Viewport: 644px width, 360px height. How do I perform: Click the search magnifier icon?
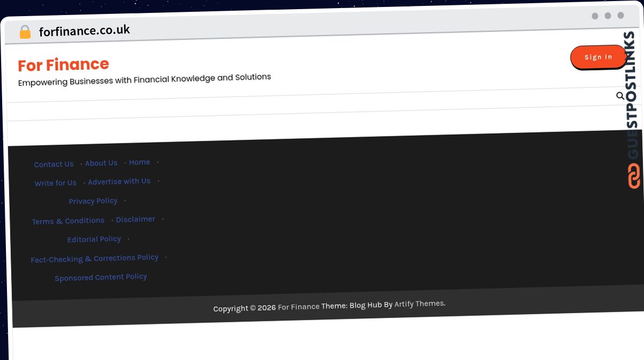pos(620,96)
